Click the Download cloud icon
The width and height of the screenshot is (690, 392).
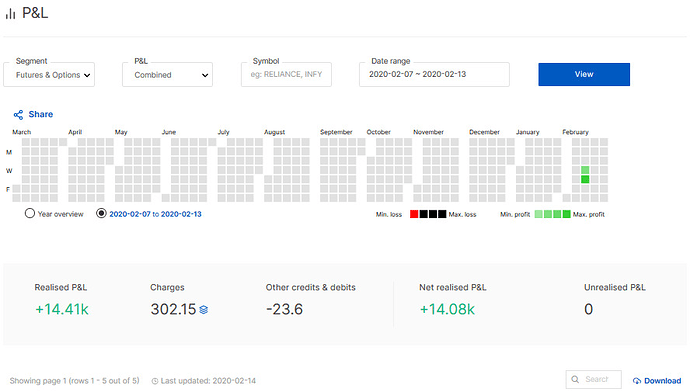click(x=637, y=381)
